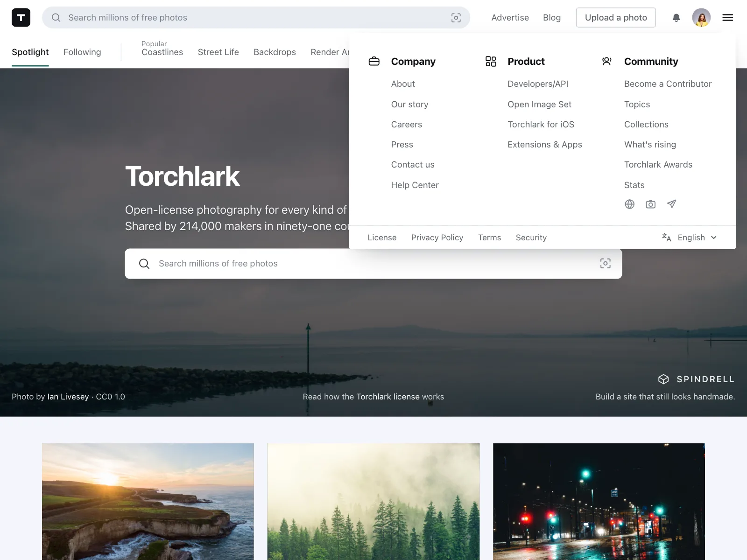Open Collections under Community
The width and height of the screenshot is (747, 560).
[646, 125]
